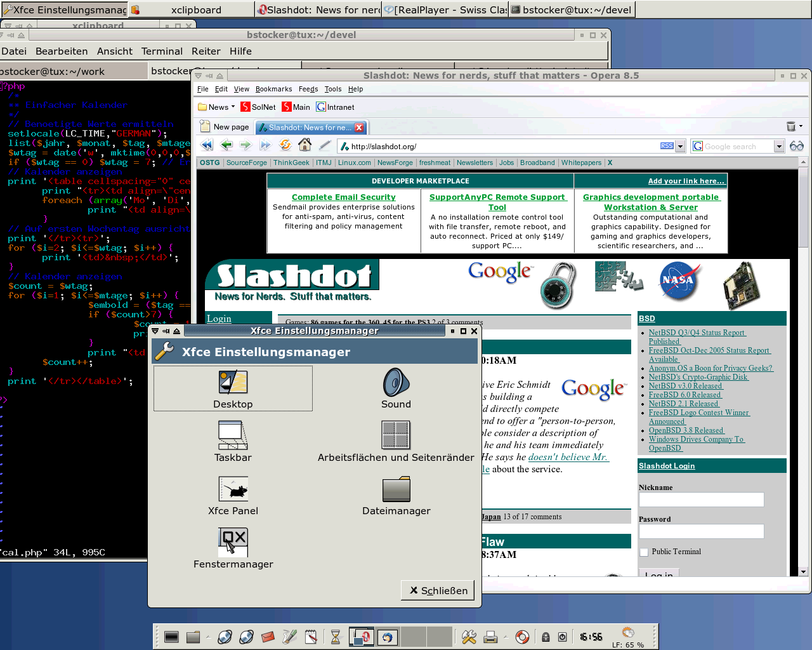Open the file manager folder icon in panel

pyautogui.click(x=193, y=637)
